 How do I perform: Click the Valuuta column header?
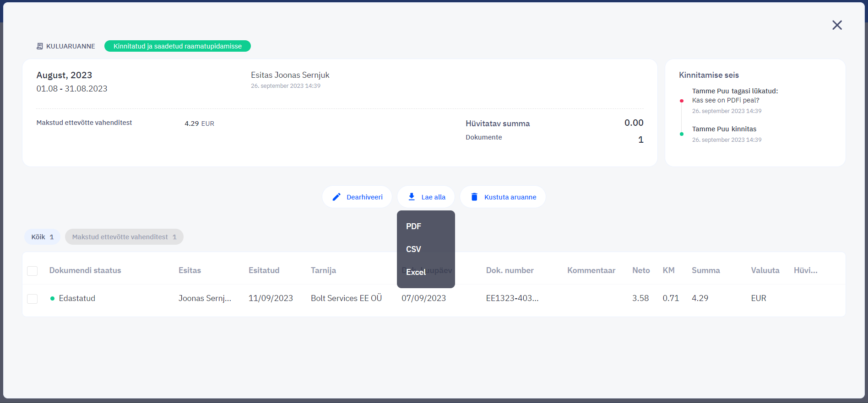pyautogui.click(x=765, y=270)
